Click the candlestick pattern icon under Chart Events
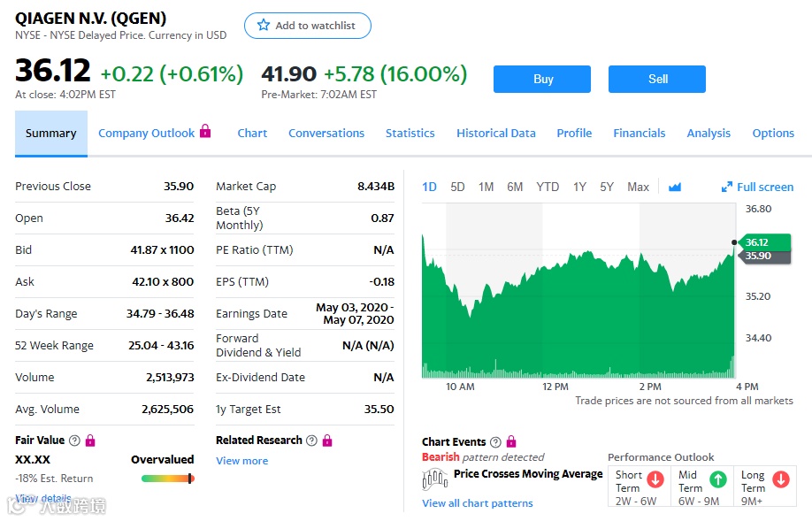Screen dimensions: 812x521 [x=435, y=479]
